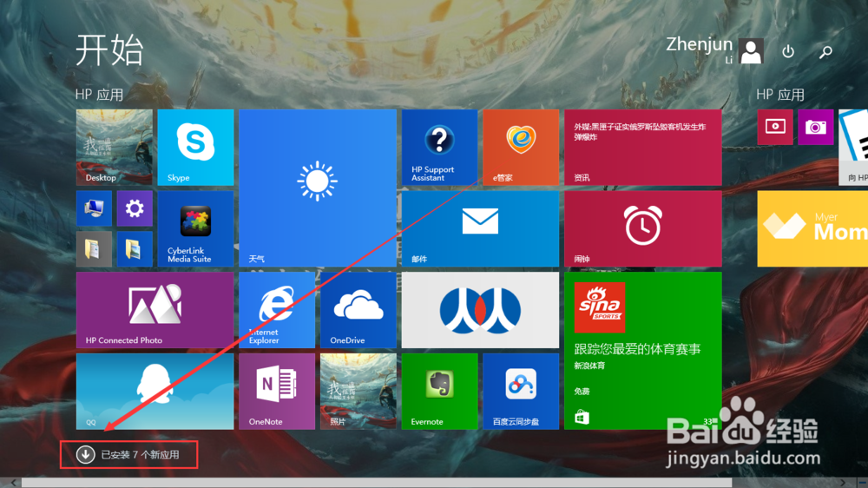Click the power options button

(788, 51)
